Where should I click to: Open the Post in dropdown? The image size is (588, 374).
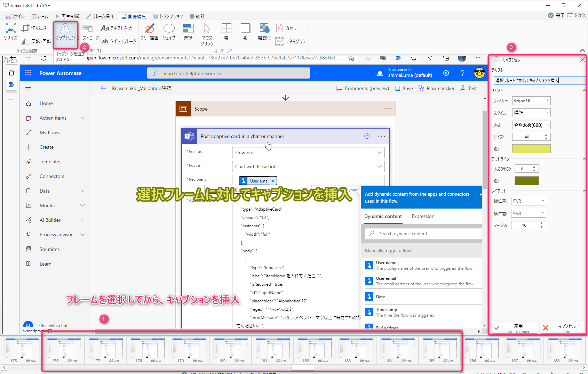pyautogui.click(x=308, y=166)
